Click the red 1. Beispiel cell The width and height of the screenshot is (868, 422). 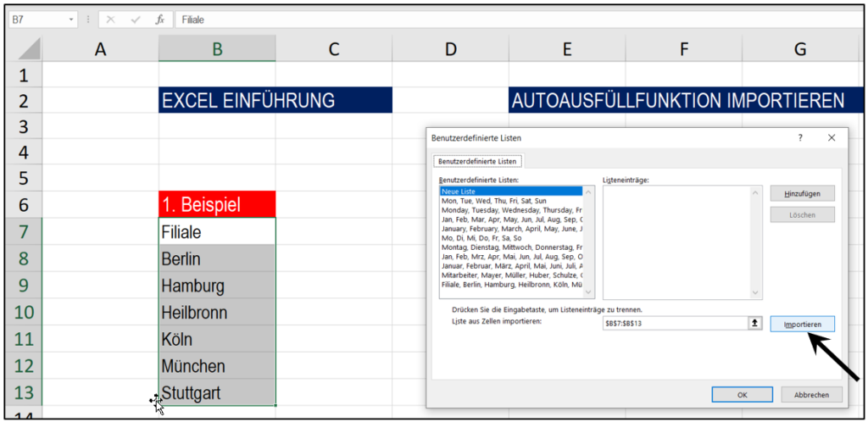[x=217, y=204]
